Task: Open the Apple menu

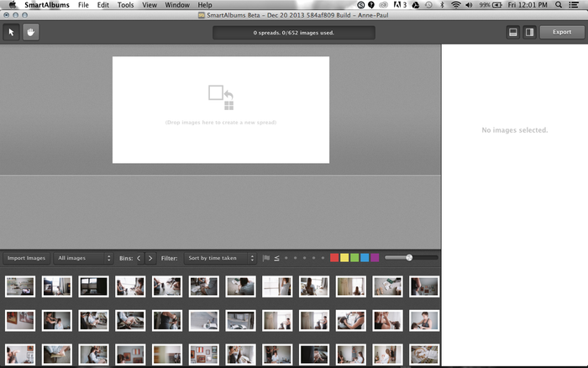Action: coord(12,5)
